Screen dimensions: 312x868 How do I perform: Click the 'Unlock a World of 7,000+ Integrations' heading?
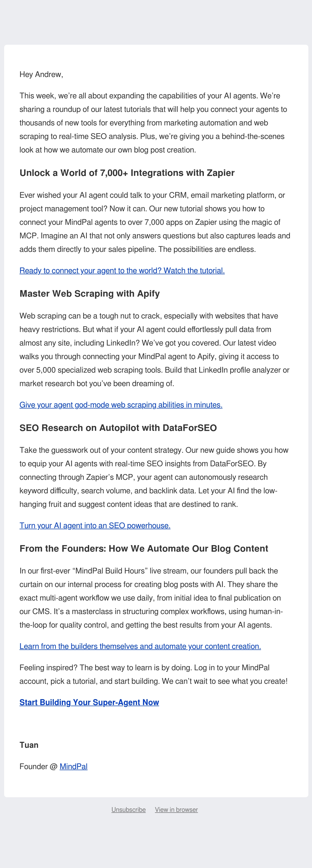pyautogui.click(x=127, y=173)
